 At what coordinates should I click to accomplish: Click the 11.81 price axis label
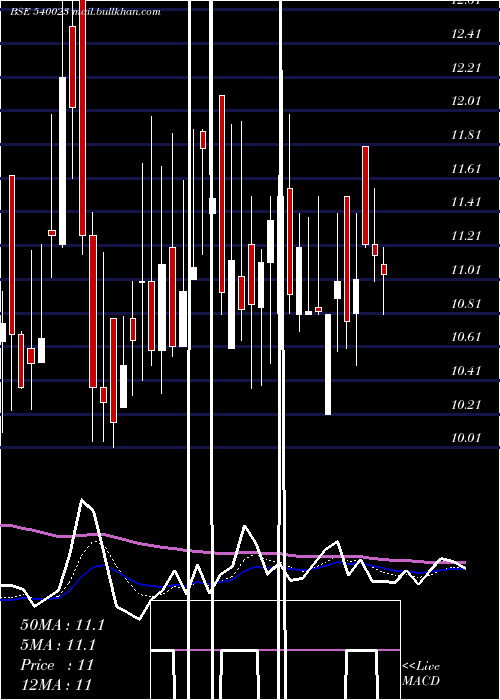point(466,134)
